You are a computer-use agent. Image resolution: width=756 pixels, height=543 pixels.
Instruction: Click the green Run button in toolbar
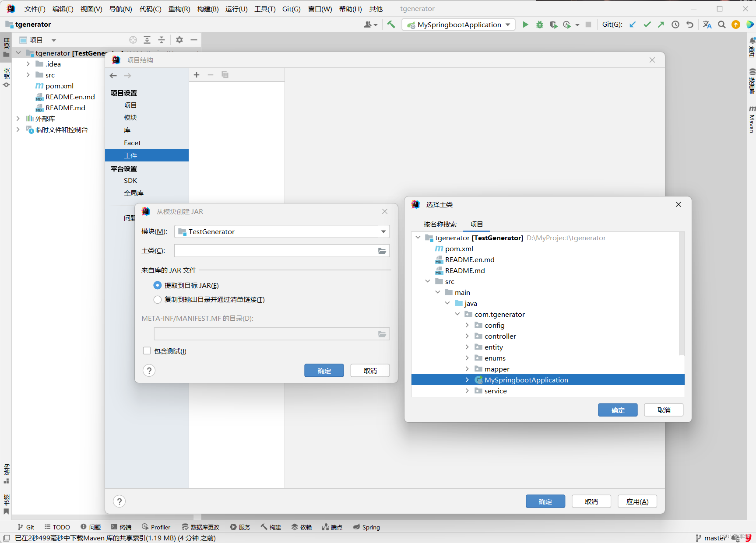click(525, 25)
